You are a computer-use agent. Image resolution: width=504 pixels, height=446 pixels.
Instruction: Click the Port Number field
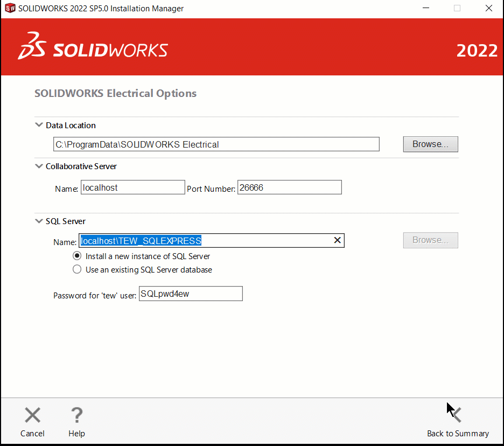pos(290,187)
